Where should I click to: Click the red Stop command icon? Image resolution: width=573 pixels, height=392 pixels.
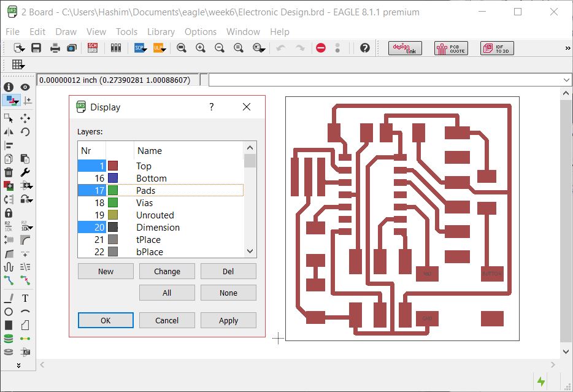[321, 48]
